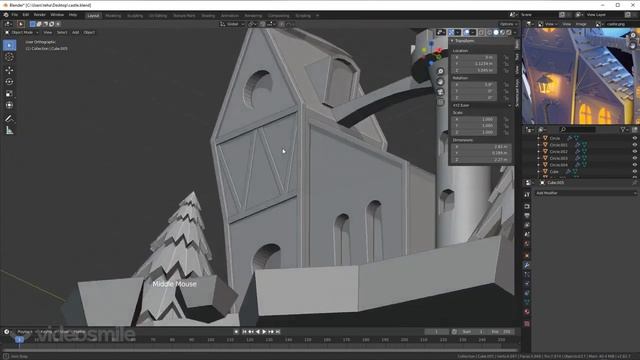Open the Tool properties tab
The width and height of the screenshot is (640, 360).
(x=527, y=195)
